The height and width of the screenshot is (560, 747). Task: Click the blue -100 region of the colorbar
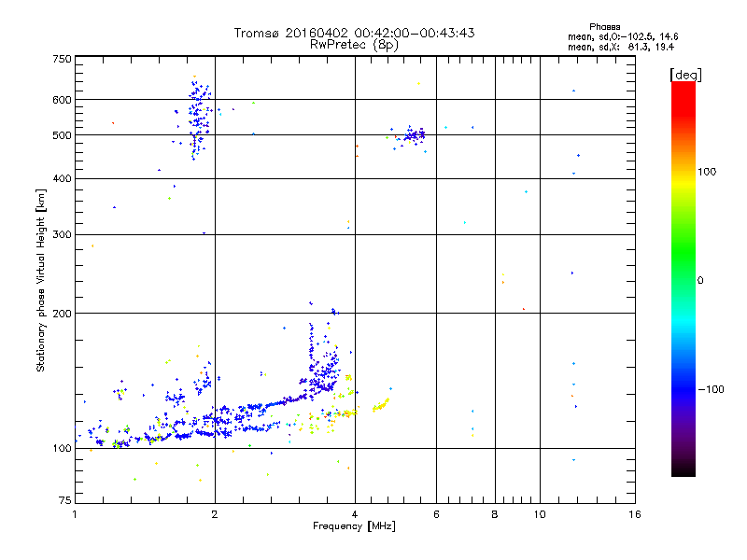point(684,388)
